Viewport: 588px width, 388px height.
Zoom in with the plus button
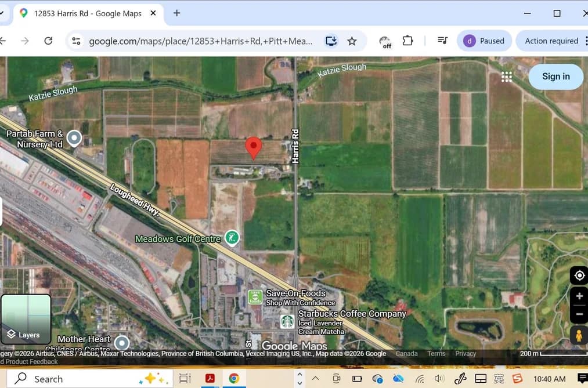pos(579,296)
